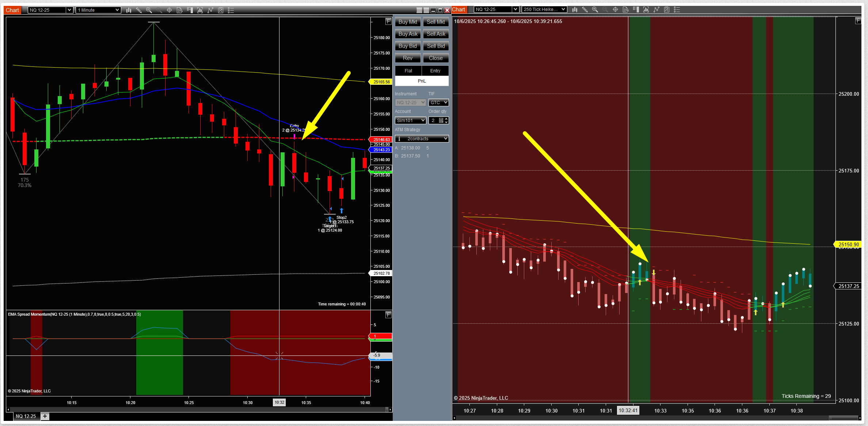Open Indicators icon on left chart toolbar
This screenshot has width=868, height=426.
tap(200, 10)
